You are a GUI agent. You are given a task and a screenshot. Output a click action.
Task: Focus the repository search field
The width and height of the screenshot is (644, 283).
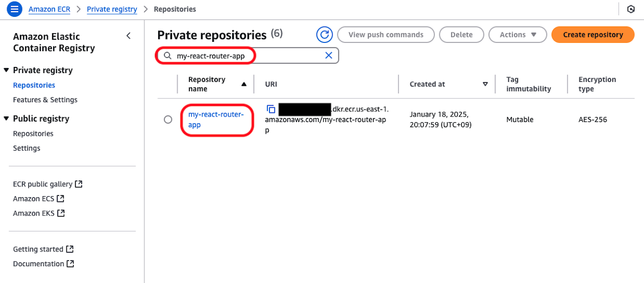point(247,56)
